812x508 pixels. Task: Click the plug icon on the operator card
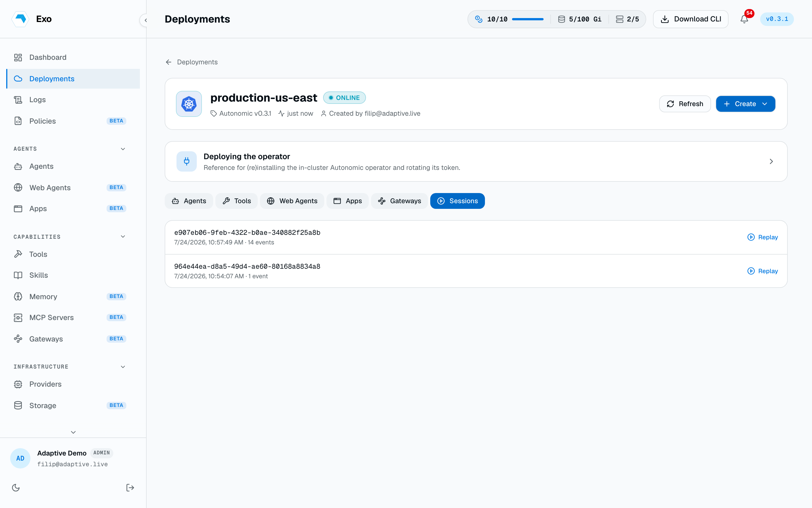click(x=187, y=162)
